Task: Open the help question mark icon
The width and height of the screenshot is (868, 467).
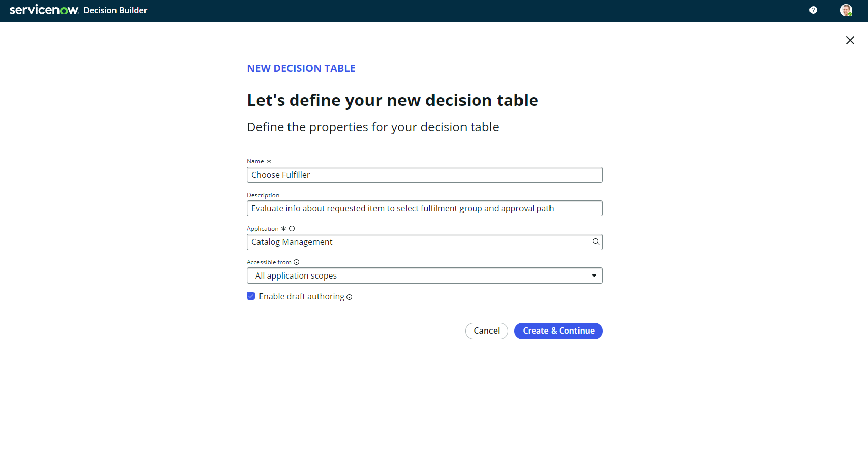Action: (813, 10)
